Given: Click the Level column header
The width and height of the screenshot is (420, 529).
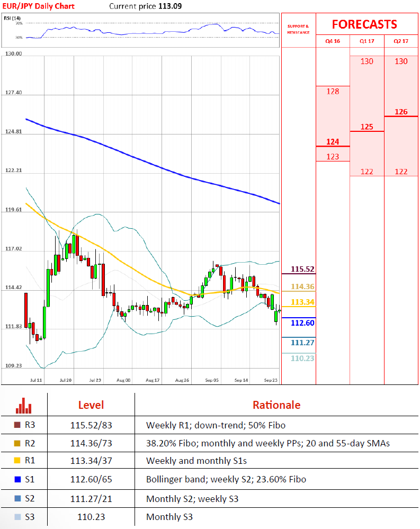Looking at the screenshot, I should 91,405.
